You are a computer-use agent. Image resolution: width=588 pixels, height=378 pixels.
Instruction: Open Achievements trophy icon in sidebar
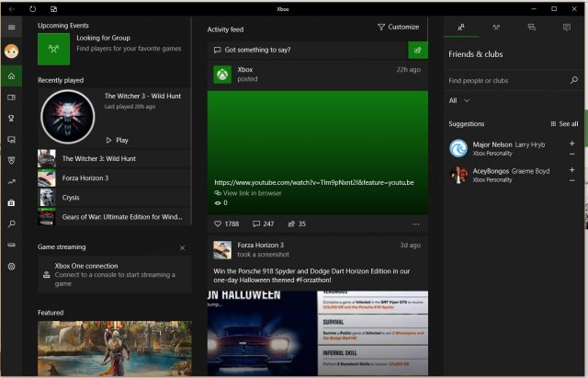coord(11,118)
